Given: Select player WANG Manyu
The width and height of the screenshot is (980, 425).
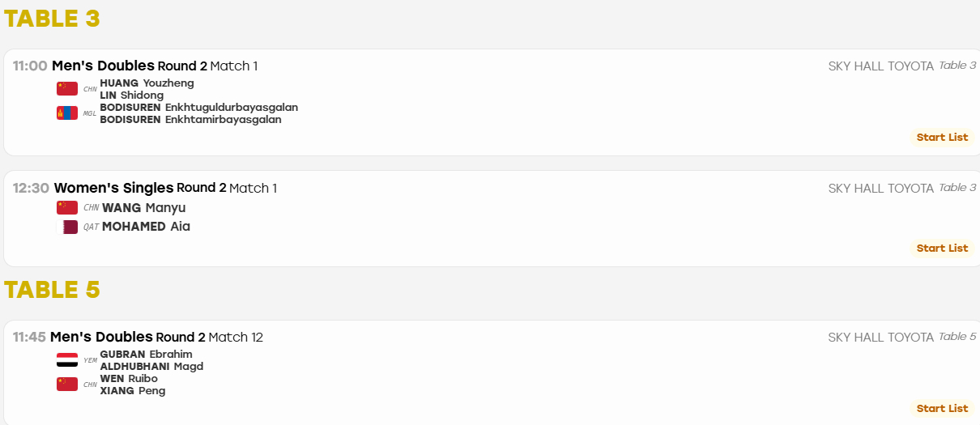Looking at the screenshot, I should click(144, 208).
